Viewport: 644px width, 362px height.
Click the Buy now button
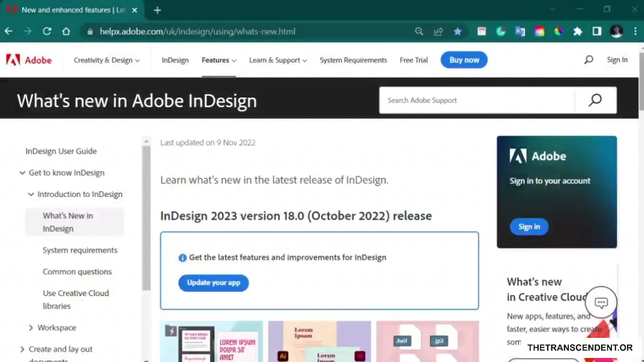click(x=464, y=60)
